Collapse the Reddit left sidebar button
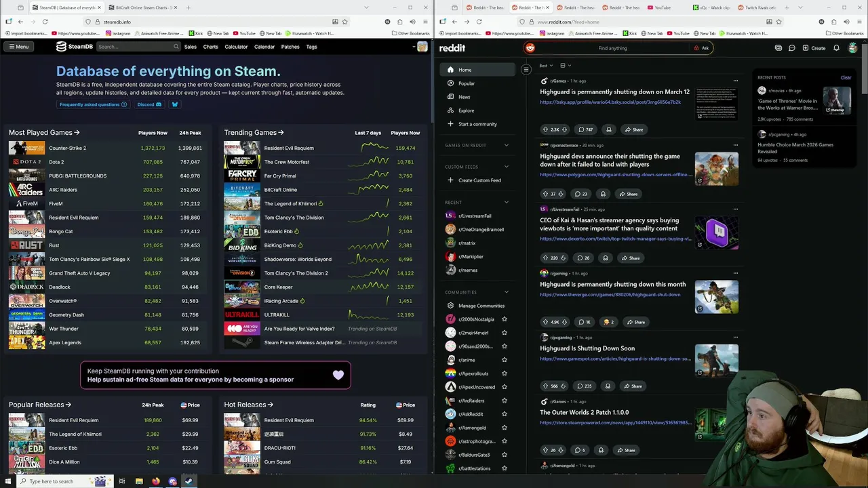This screenshot has height=488, width=868. (526, 69)
